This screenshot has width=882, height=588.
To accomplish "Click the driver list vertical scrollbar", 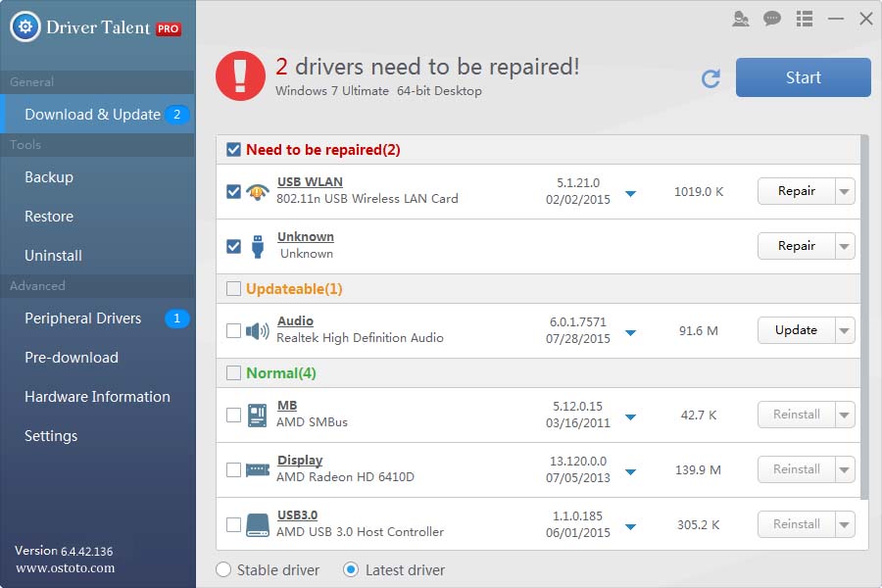I will (864, 317).
